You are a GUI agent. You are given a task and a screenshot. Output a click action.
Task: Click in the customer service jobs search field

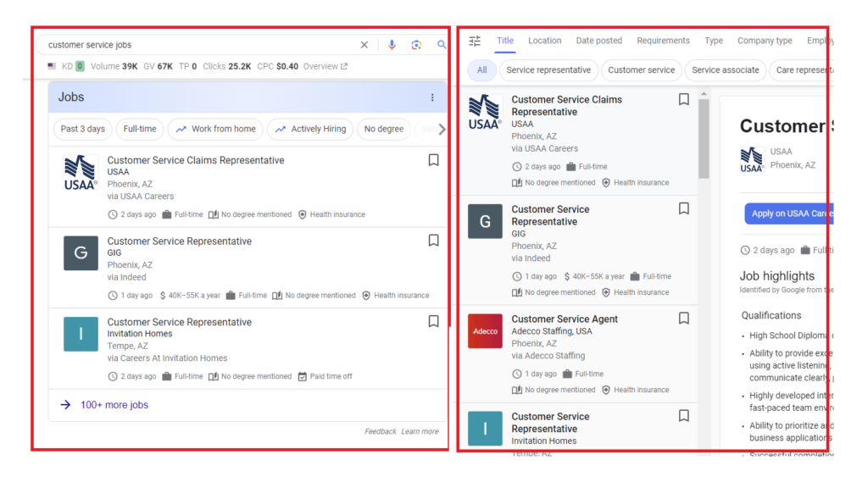pos(199,45)
